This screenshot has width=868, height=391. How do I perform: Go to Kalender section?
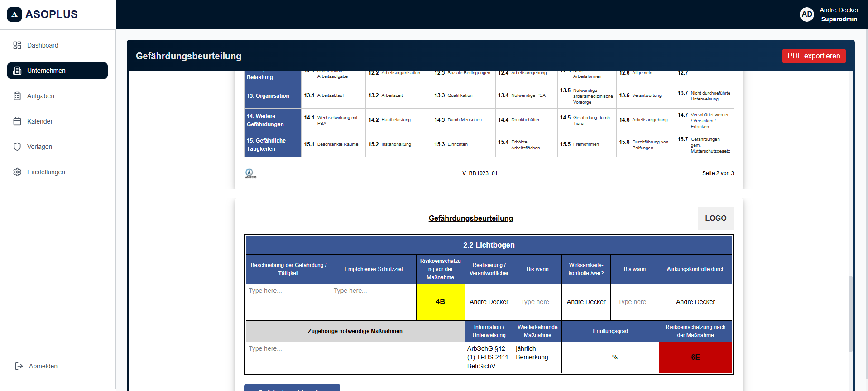pyautogui.click(x=58, y=121)
